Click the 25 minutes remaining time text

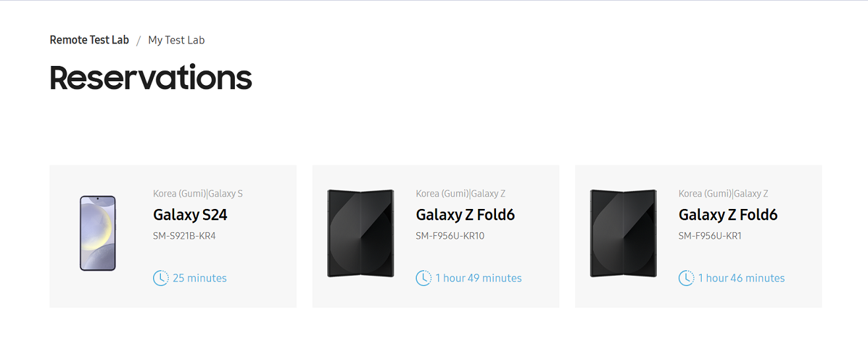[x=199, y=278]
